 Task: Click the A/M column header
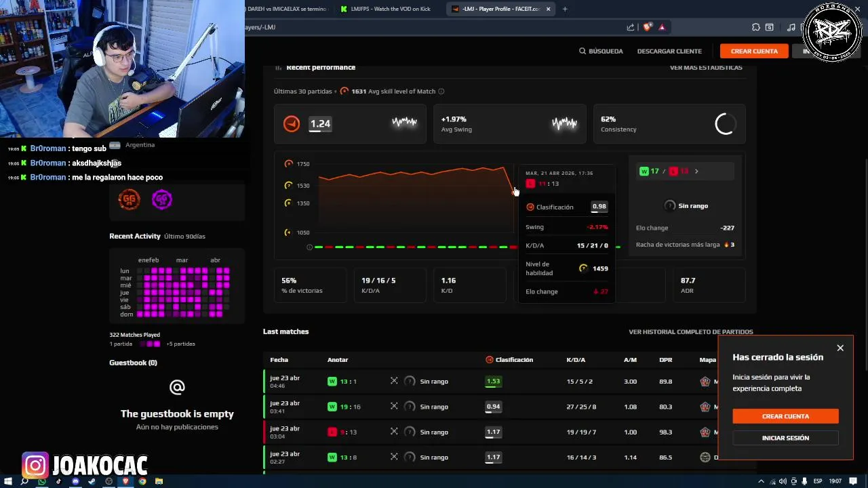tap(630, 360)
